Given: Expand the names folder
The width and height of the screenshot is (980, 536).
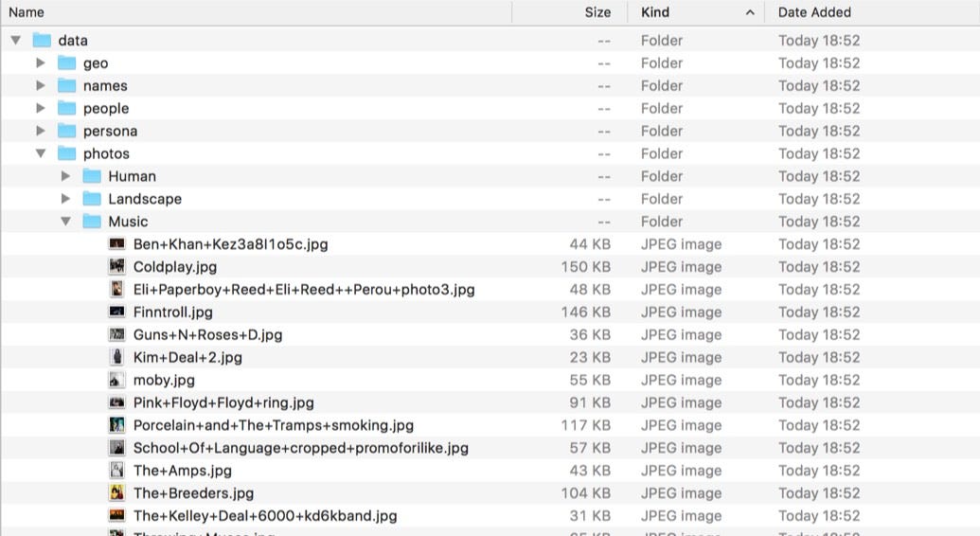Looking at the screenshot, I should pyautogui.click(x=41, y=85).
